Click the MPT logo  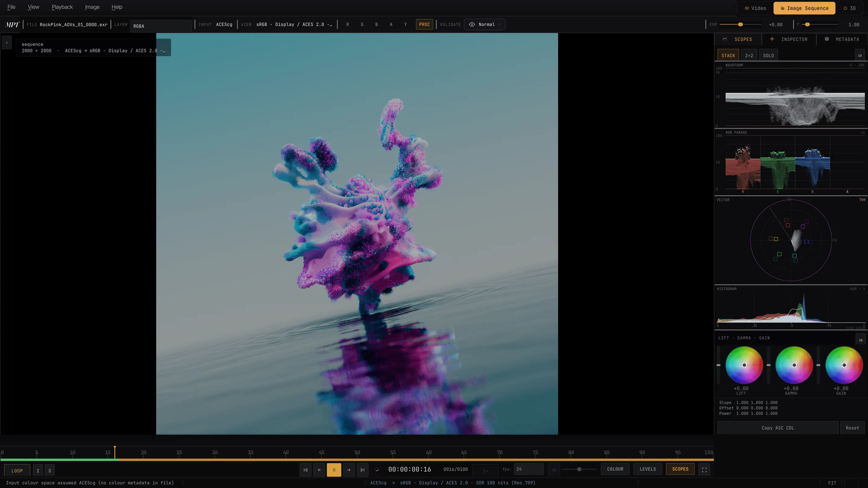12,25
